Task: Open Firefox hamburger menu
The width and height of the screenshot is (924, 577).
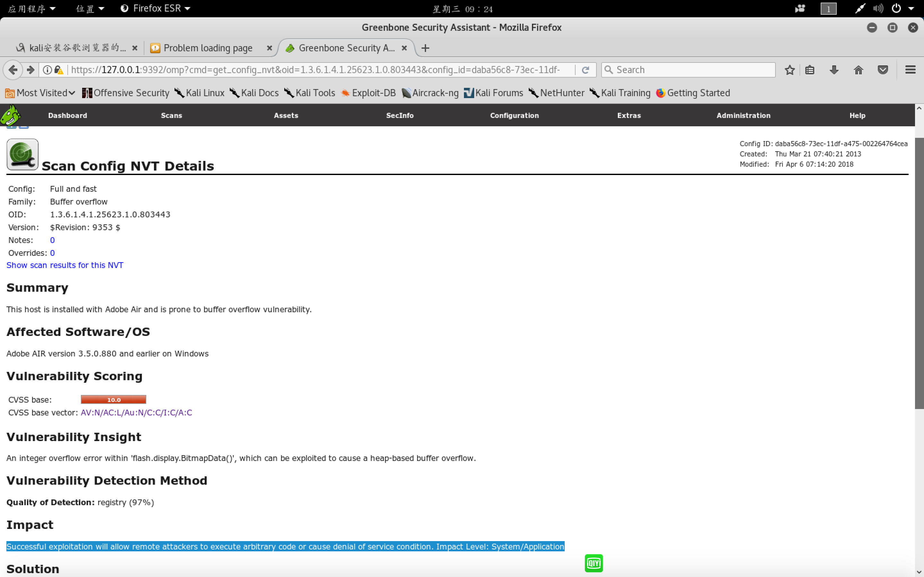Action: [910, 70]
